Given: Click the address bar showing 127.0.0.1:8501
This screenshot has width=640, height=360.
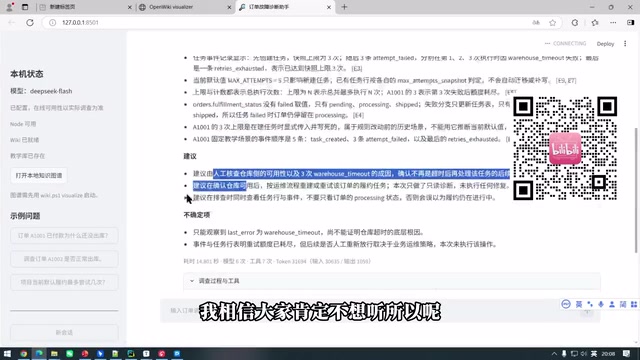Looking at the screenshot, I should 286,23.
